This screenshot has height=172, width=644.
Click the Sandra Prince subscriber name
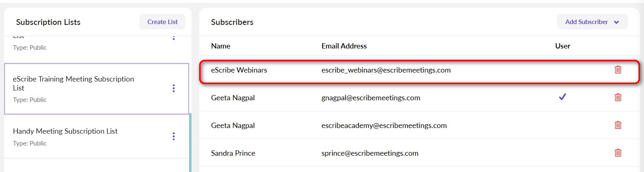coord(233,153)
